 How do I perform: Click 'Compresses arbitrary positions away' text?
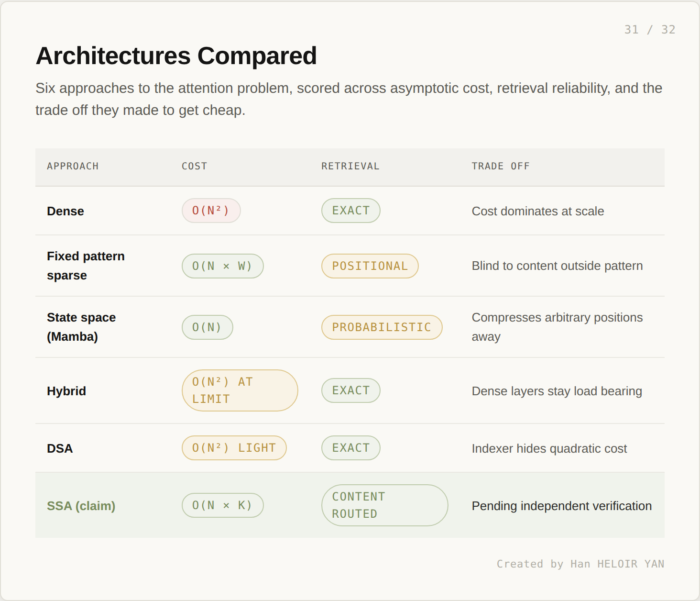pyautogui.click(x=557, y=327)
